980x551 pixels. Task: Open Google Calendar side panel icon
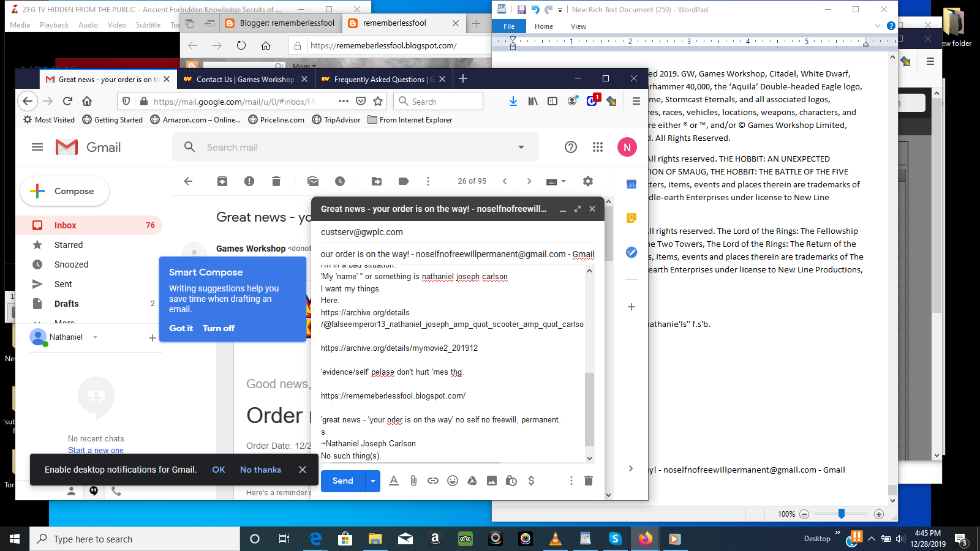click(631, 184)
